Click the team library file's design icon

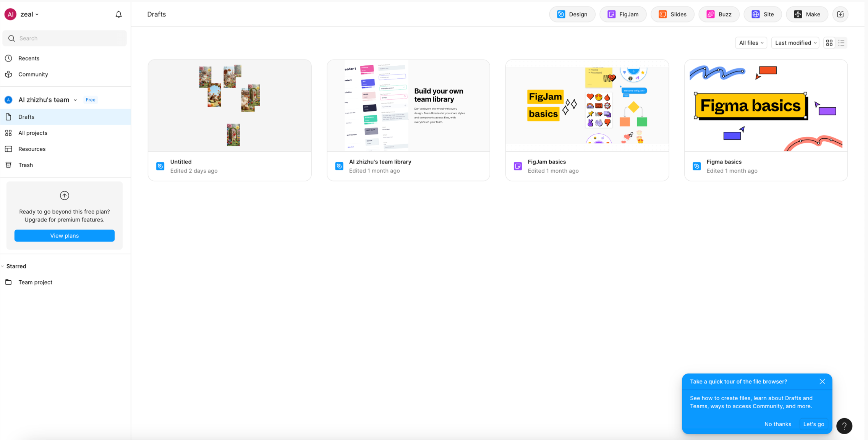[x=339, y=166]
